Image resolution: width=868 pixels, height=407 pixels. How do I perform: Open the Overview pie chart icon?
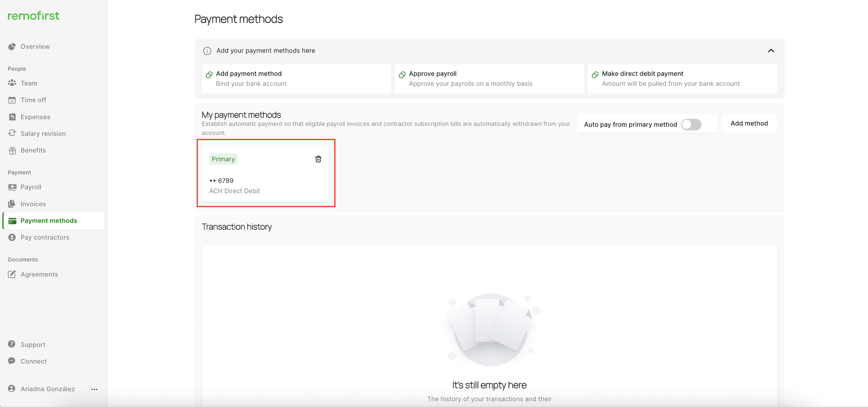[x=12, y=46]
